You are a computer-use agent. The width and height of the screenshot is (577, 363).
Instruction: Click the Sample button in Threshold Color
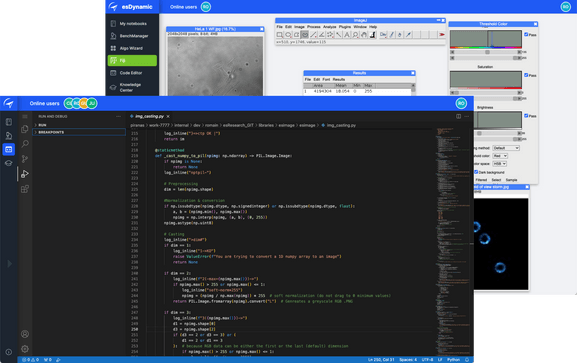point(511,180)
